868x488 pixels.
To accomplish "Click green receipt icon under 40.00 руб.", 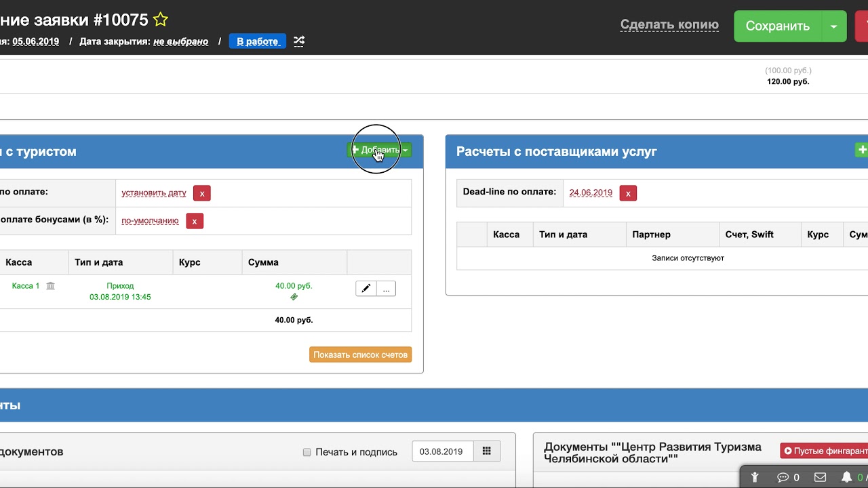I will coord(294,297).
